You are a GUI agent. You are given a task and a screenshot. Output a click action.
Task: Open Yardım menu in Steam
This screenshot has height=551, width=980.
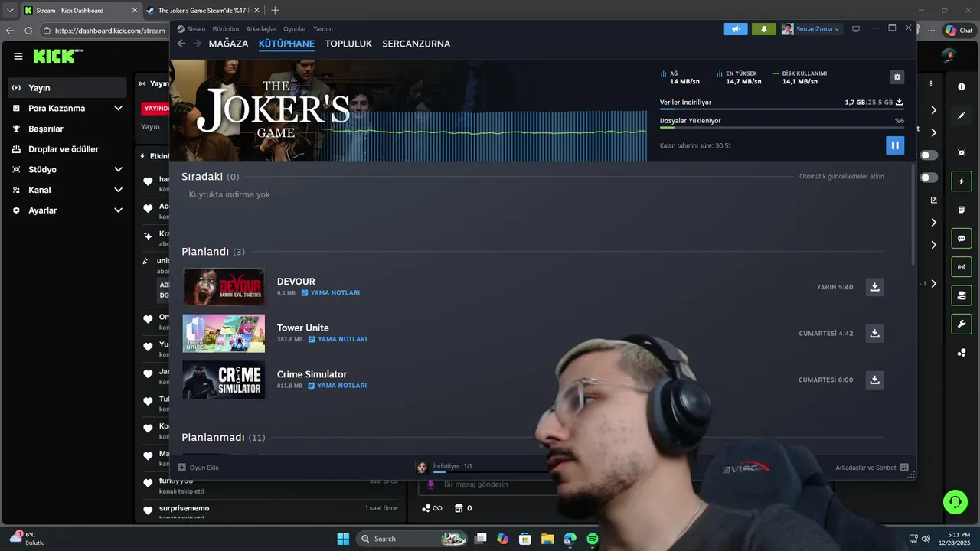coord(323,29)
